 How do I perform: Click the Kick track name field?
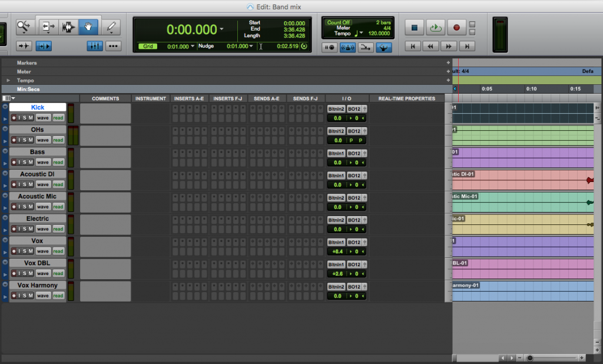point(37,107)
